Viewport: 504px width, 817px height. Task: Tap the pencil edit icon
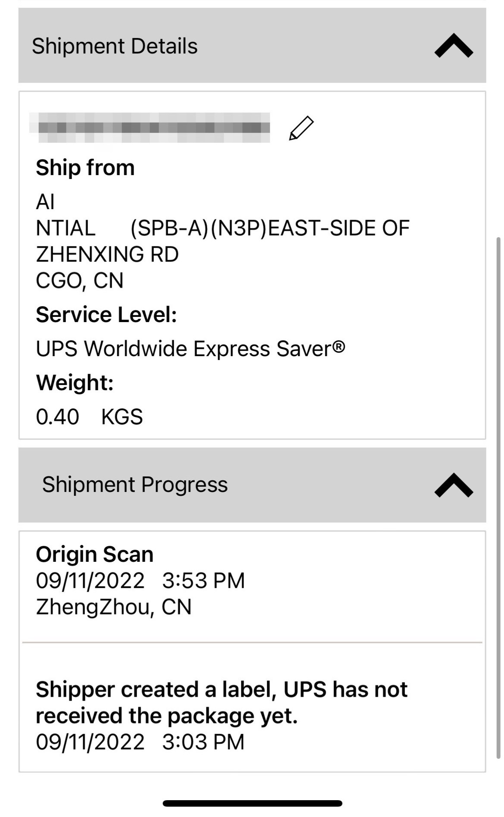(x=301, y=128)
